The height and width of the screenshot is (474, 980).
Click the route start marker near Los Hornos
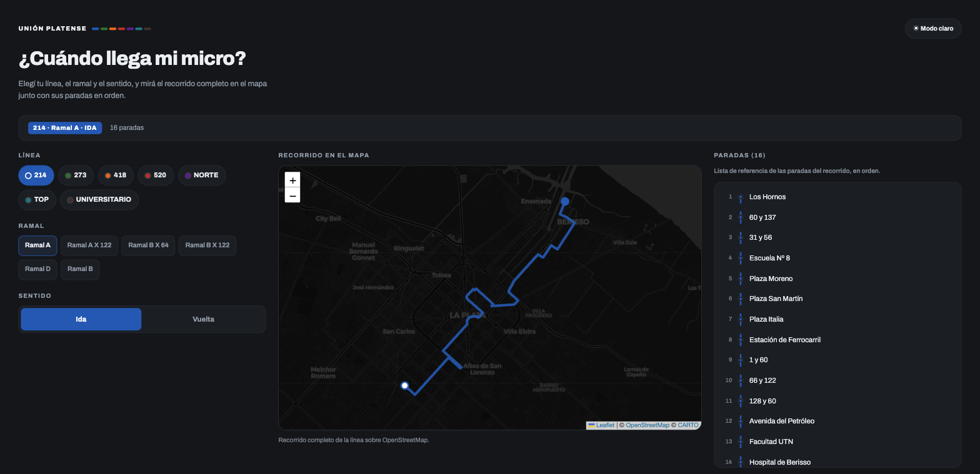404,385
